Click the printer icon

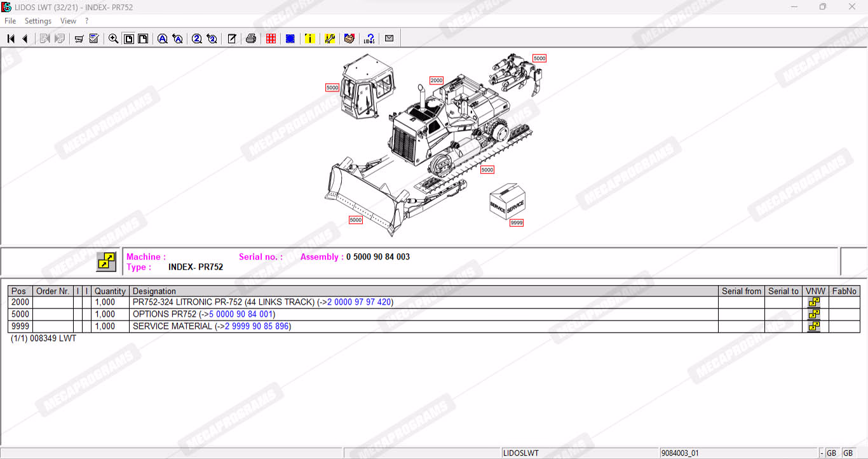251,39
